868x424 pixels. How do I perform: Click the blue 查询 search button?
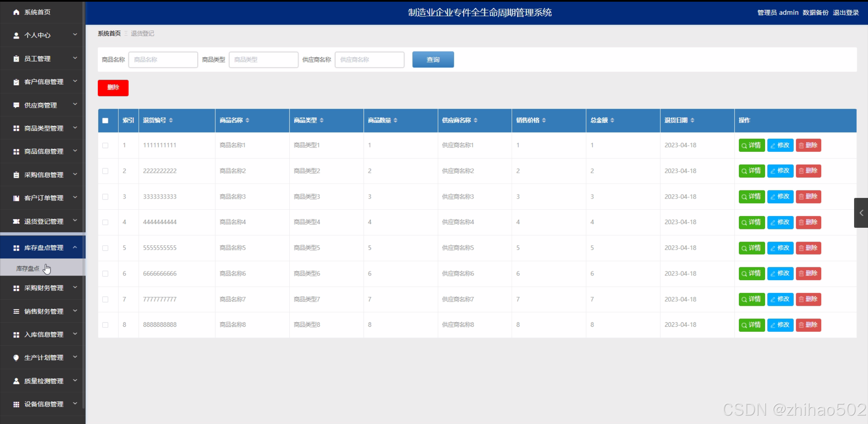click(433, 60)
